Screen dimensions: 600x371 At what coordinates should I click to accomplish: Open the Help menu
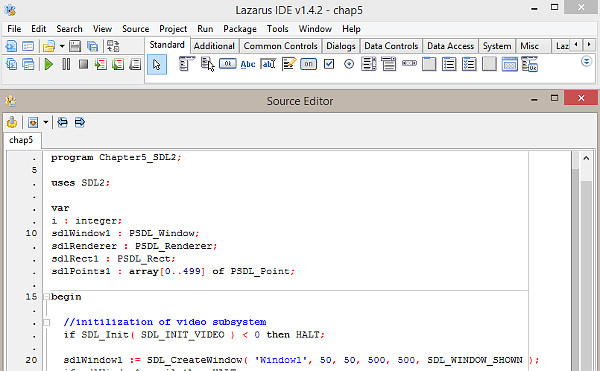pos(351,29)
